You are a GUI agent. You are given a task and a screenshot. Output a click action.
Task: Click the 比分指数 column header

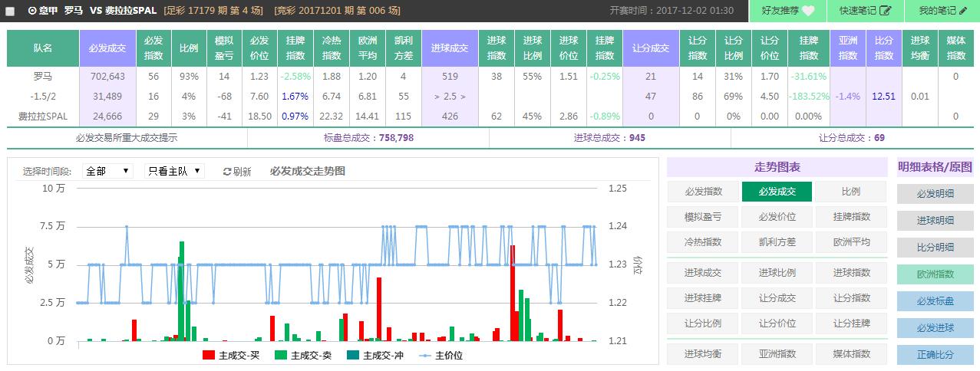click(884, 48)
